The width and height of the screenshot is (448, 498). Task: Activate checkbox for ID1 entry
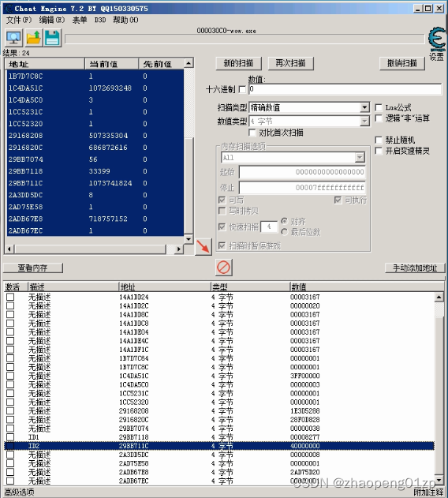click(10, 437)
